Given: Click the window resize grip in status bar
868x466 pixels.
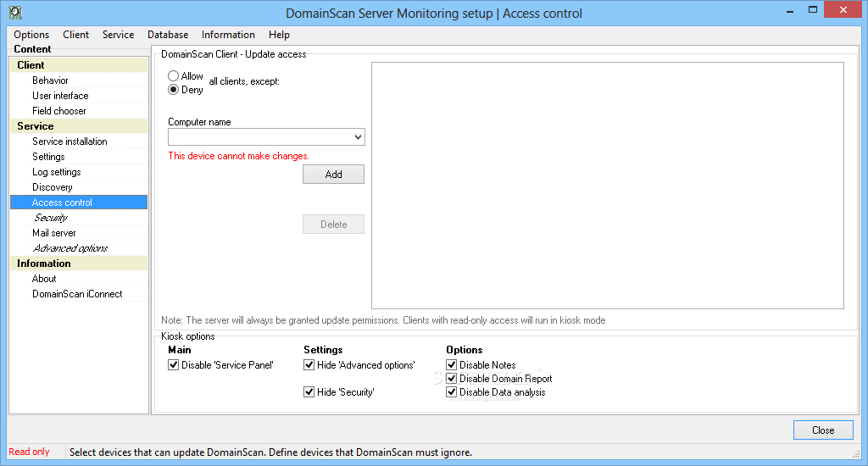Looking at the screenshot, I should tap(856, 454).
